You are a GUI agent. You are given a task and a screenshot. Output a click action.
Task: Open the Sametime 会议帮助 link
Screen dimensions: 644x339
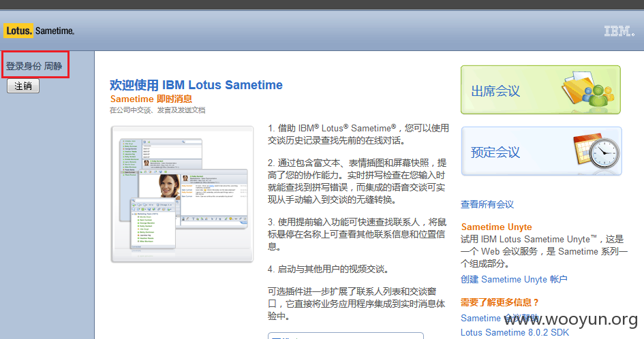pos(500,318)
